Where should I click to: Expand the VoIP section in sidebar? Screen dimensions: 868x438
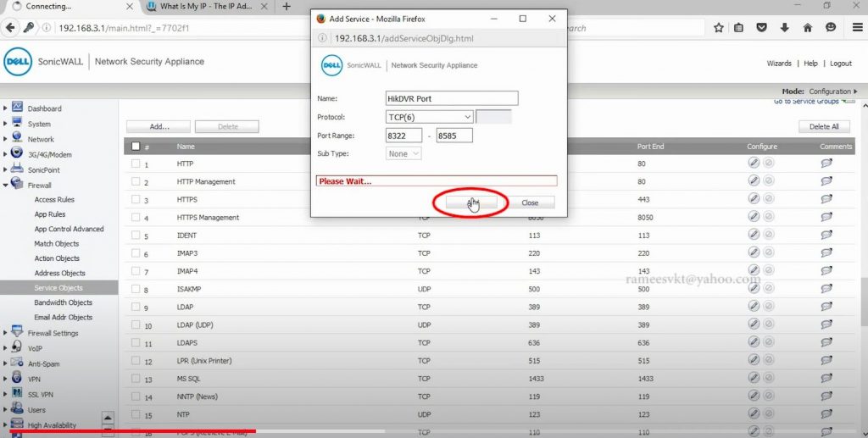(x=6, y=348)
